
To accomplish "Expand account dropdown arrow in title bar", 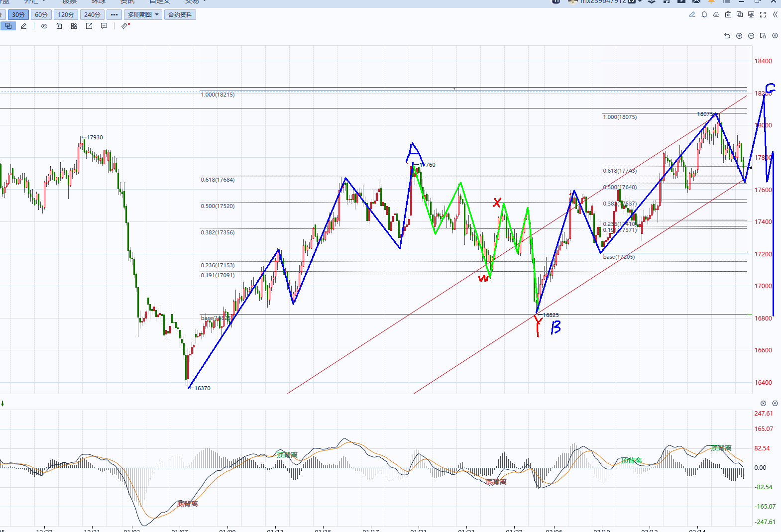I will [x=640, y=1].
